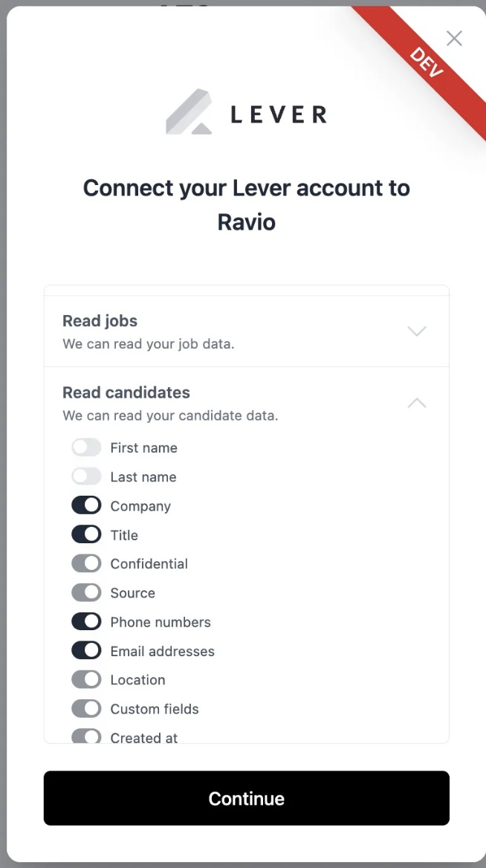Toggle the Location switch
The width and height of the screenshot is (486, 868).
tap(86, 679)
